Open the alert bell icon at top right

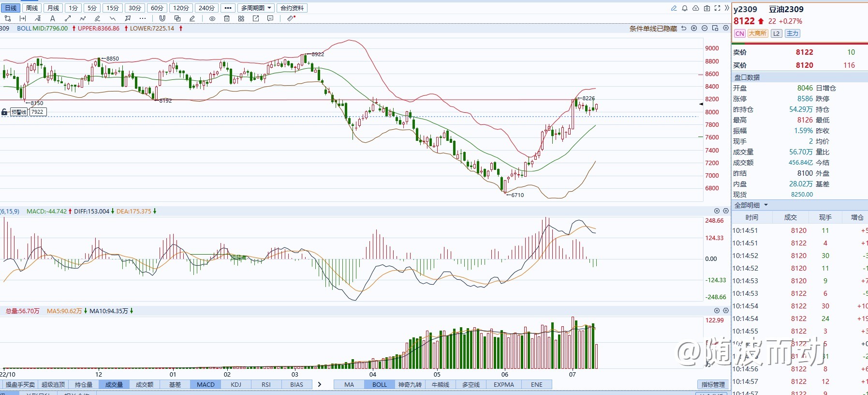point(685,8)
